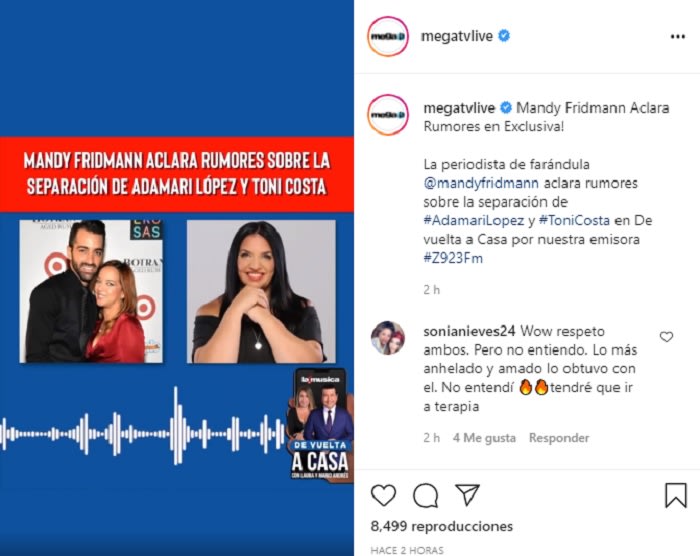View the 4 Me gusta likes list
This screenshot has height=556, width=700.
click(x=484, y=438)
